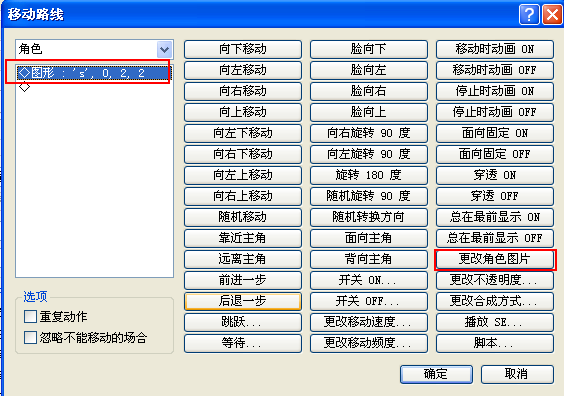Choose 背向主角 command
564x396 pixels.
369,259
